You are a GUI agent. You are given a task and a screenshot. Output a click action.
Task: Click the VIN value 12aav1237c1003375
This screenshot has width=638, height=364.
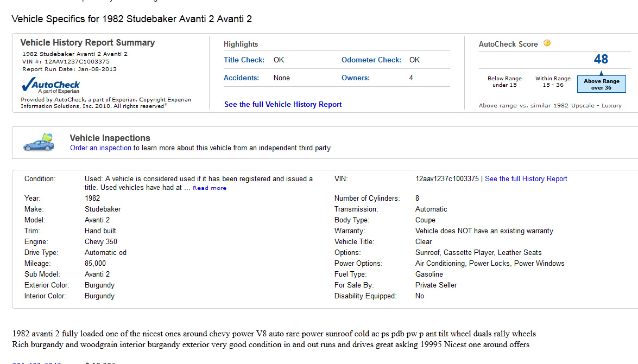(x=447, y=178)
